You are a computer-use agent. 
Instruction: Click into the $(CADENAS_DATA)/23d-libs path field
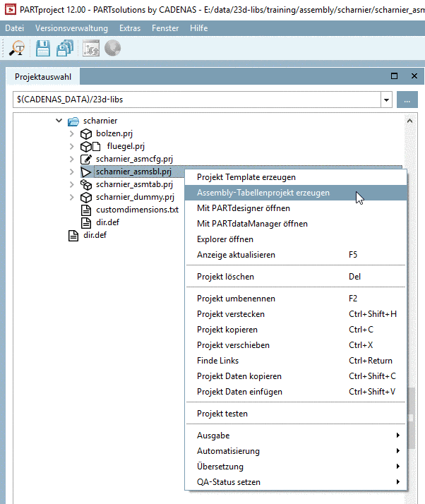click(197, 100)
